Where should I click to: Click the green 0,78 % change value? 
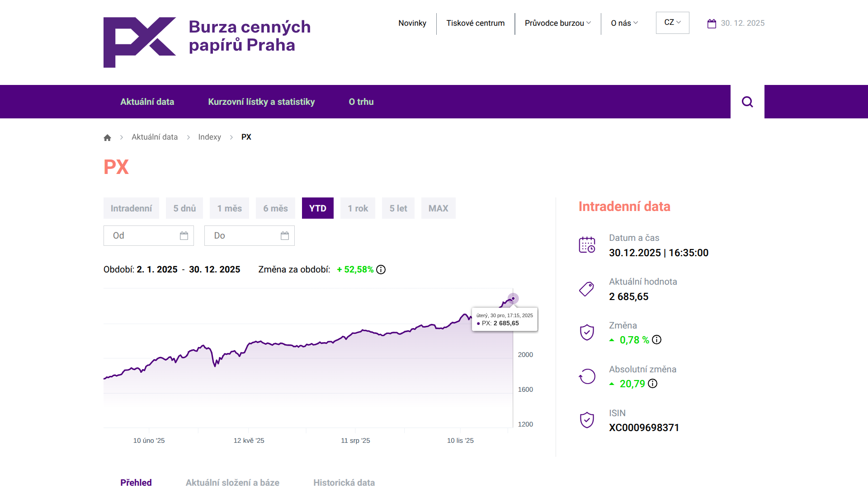(x=634, y=340)
